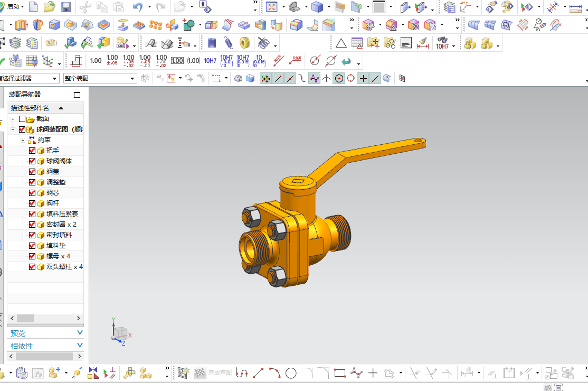This screenshot has width=588, height=391.
Task: Select the 密封填料 tree item
Action: pyautogui.click(x=59, y=235)
